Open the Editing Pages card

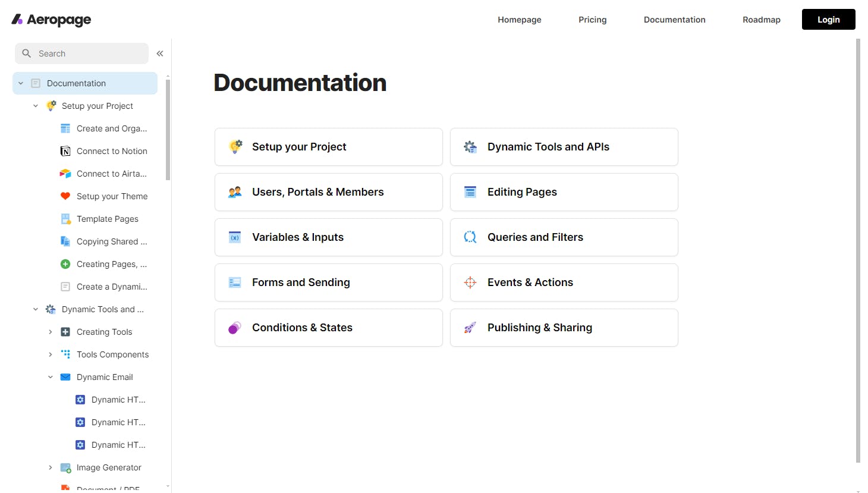tap(564, 192)
